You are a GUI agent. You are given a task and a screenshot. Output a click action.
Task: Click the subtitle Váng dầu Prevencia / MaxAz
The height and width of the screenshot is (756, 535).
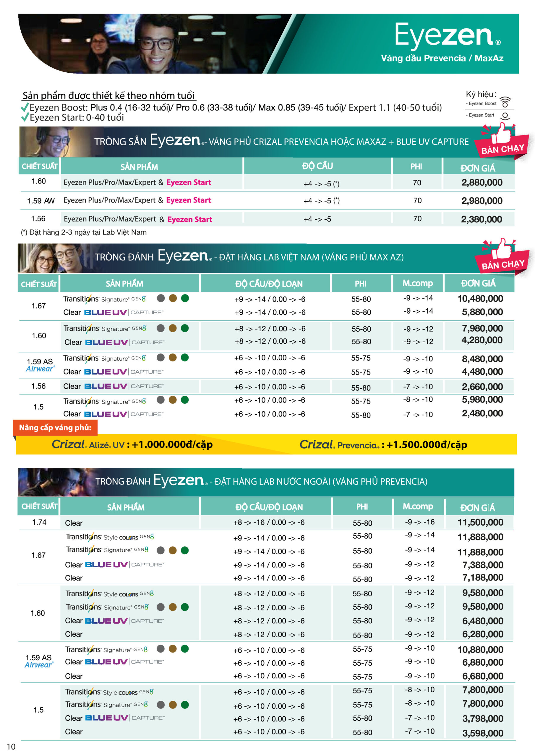[x=442, y=58]
